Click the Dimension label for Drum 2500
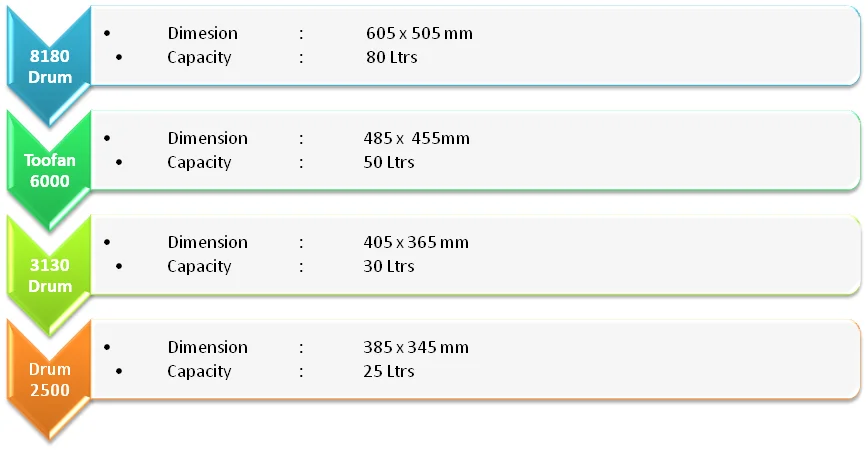Viewport: 868px width, 452px height. [207, 347]
